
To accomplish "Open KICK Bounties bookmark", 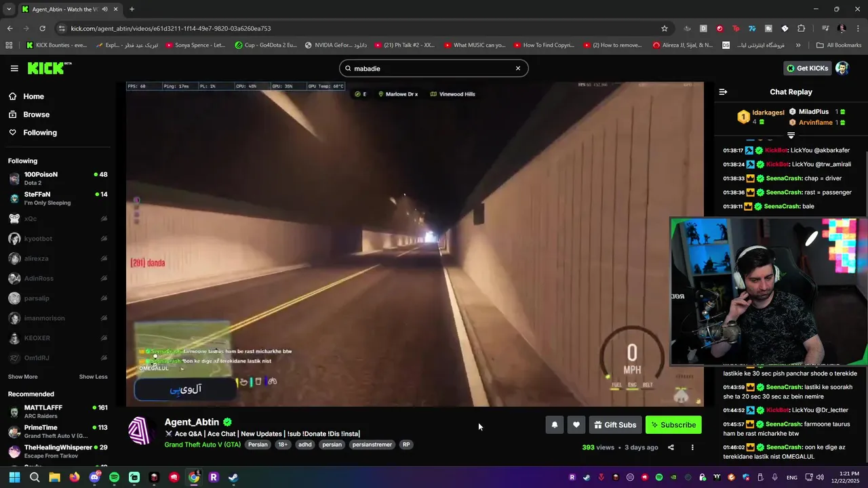I will click(57, 45).
